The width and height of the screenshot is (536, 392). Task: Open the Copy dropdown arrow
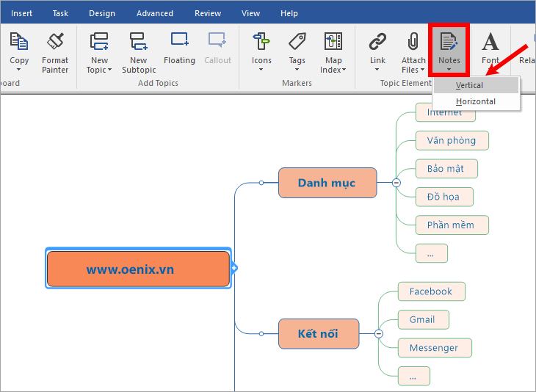[x=19, y=70]
